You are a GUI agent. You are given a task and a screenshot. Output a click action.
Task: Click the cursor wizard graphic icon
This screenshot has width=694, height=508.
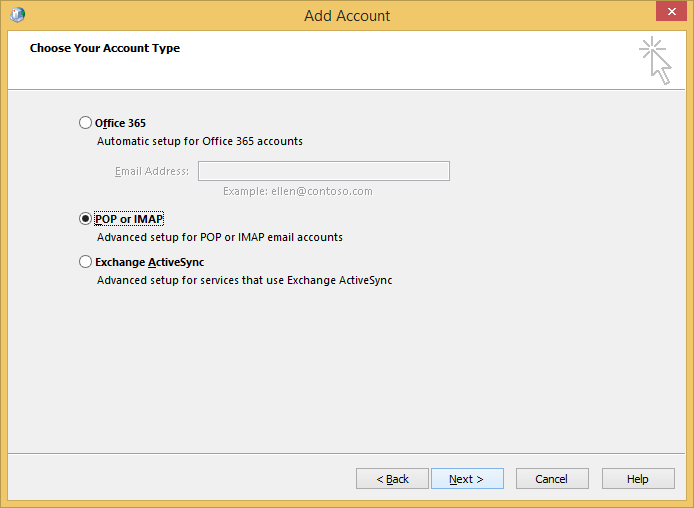pos(655,61)
